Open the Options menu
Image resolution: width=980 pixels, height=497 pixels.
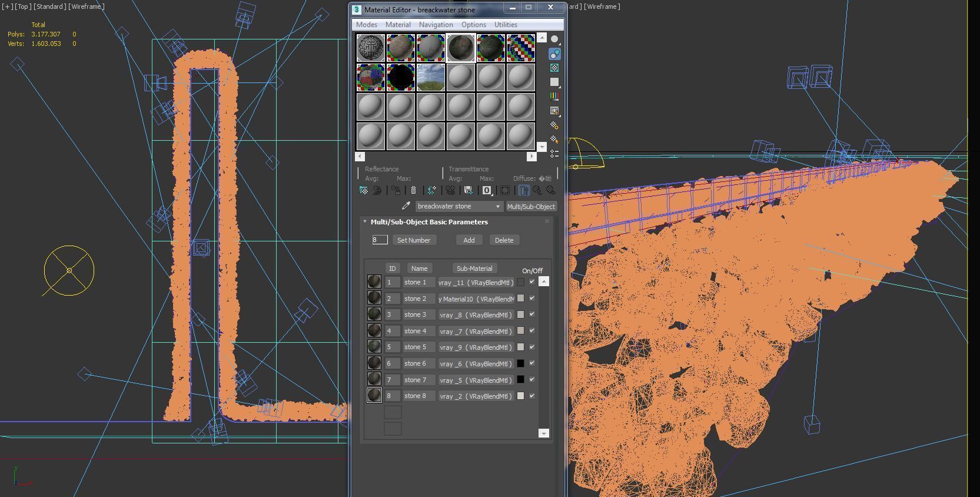click(473, 25)
